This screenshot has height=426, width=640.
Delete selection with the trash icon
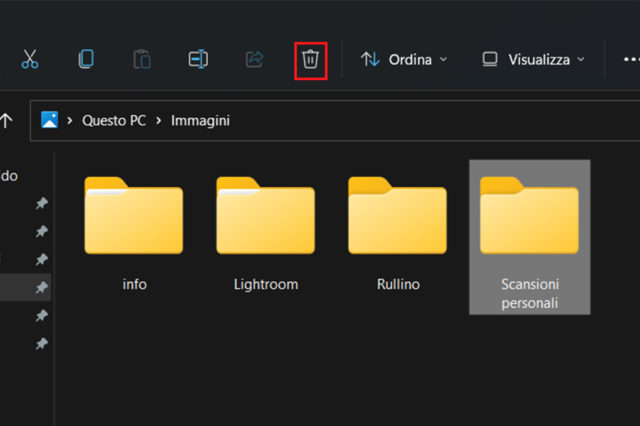pyautogui.click(x=310, y=60)
